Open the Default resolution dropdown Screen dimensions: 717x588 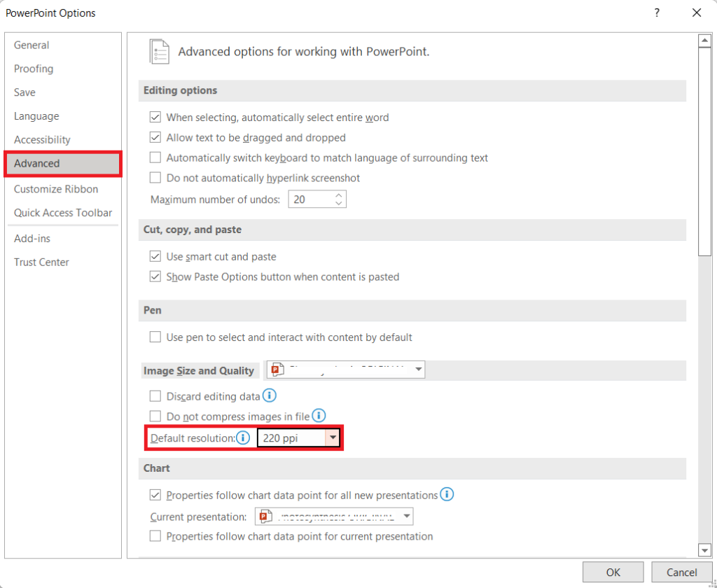pos(333,437)
